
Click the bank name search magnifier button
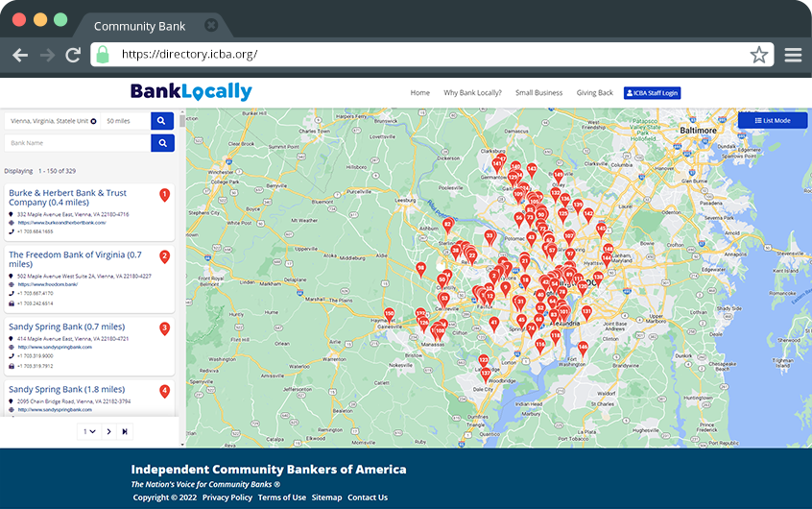[162, 143]
